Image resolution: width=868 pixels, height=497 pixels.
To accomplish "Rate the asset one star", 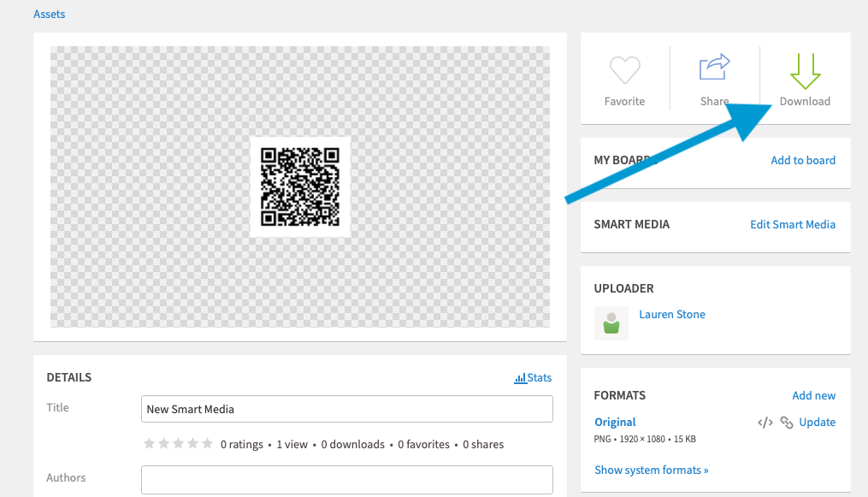I will coord(149,443).
